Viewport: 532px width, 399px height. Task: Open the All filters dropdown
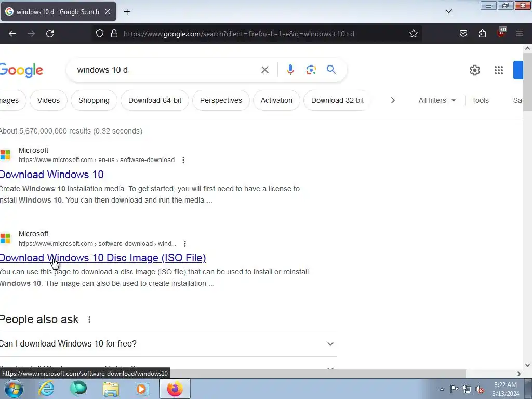[x=436, y=100]
